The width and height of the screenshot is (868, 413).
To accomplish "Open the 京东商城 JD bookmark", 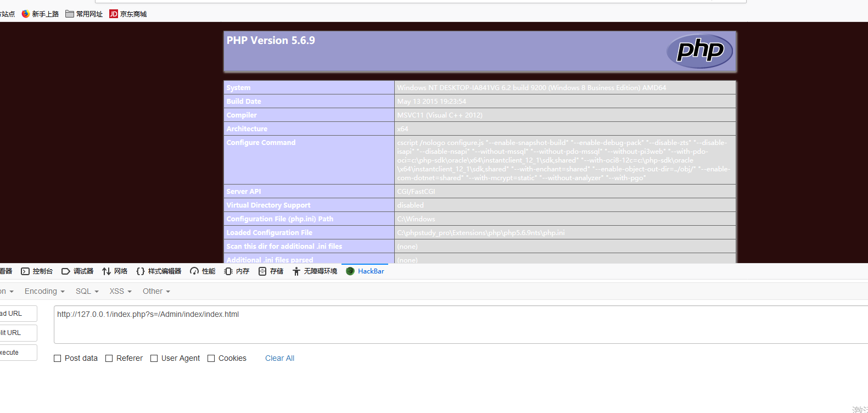I will 128,14.
